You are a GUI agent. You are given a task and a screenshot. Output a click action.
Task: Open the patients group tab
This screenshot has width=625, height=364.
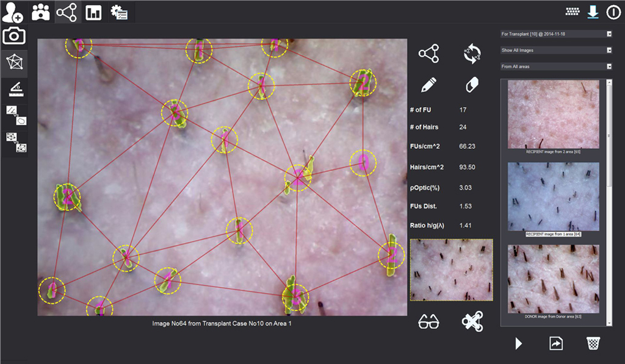click(x=41, y=12)
